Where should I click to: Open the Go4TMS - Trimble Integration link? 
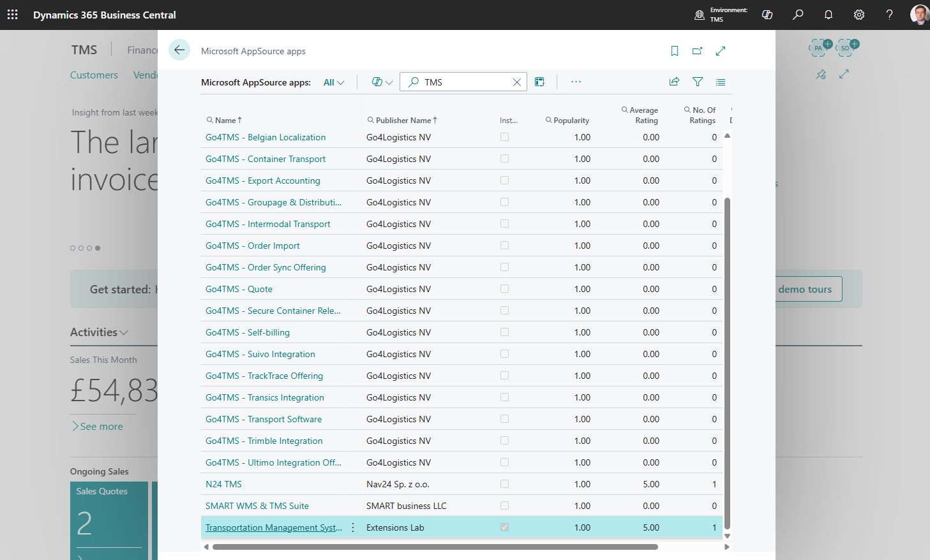coord(264,441)
